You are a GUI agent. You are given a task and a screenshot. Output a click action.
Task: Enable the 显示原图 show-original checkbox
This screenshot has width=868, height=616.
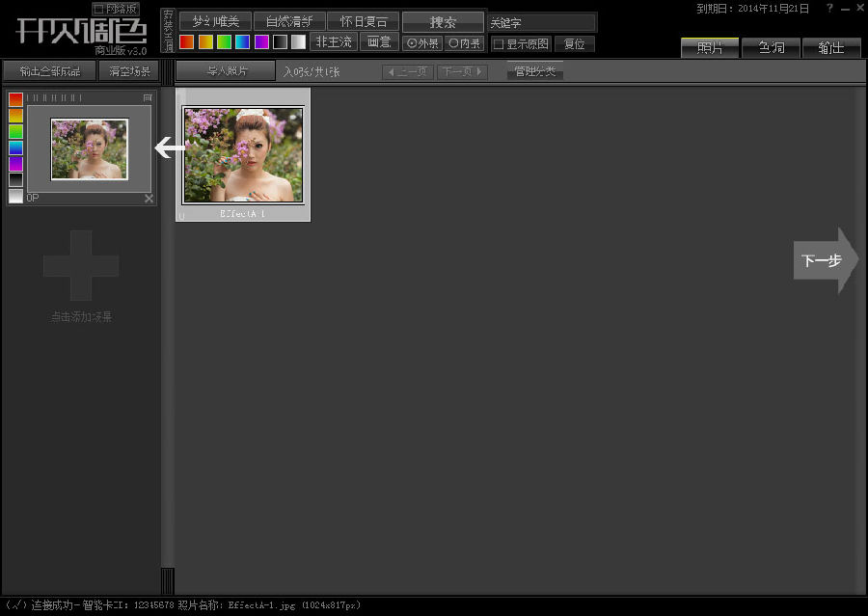tap(499, 43)
